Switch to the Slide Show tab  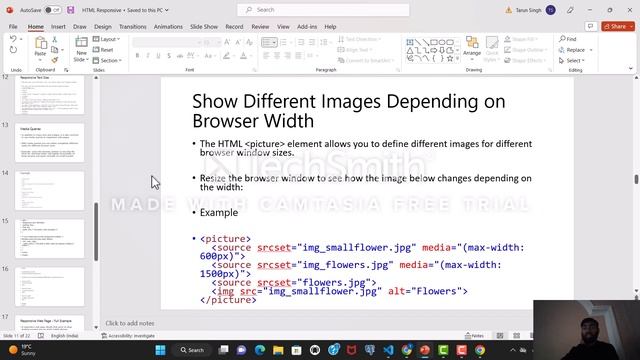point(204,27)
